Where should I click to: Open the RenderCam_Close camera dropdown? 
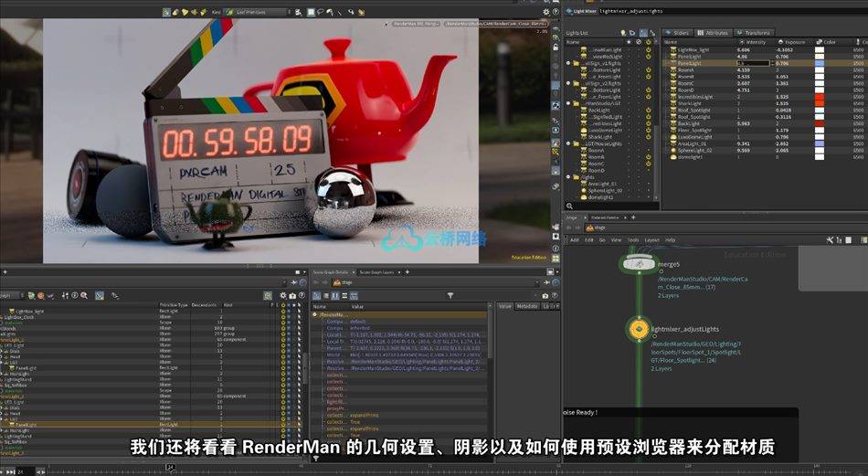(x=496, y=25)
